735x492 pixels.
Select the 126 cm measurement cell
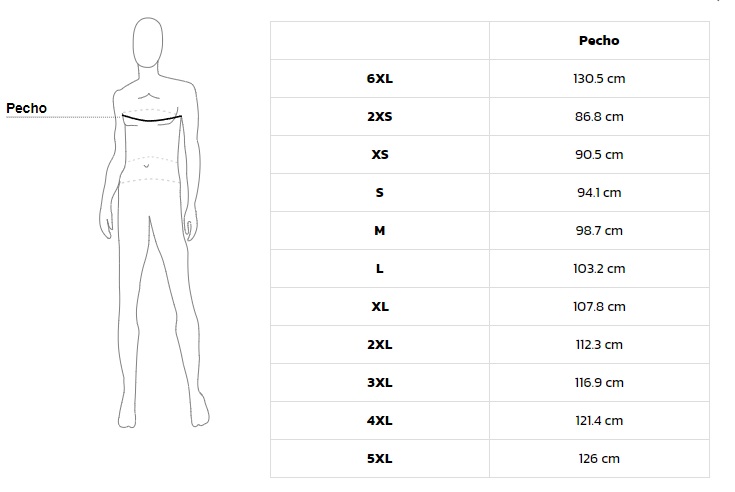pos(599,458)
